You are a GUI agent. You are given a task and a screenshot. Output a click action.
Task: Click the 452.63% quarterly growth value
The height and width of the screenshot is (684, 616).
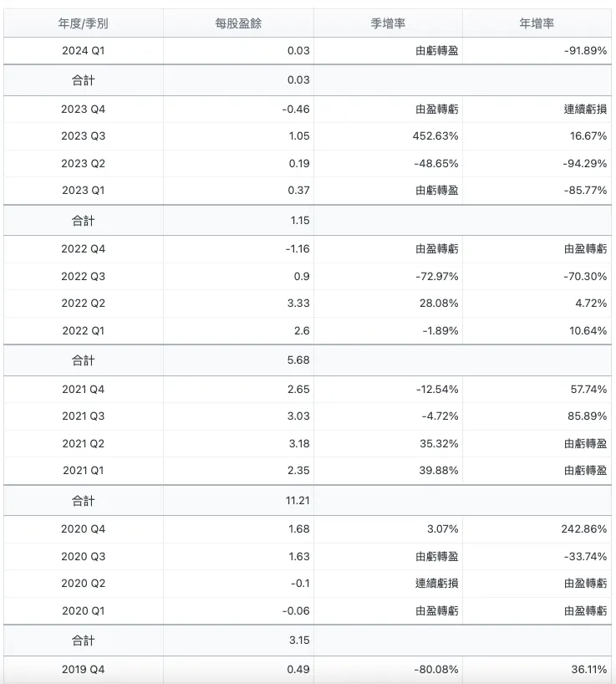click(437, 136)
